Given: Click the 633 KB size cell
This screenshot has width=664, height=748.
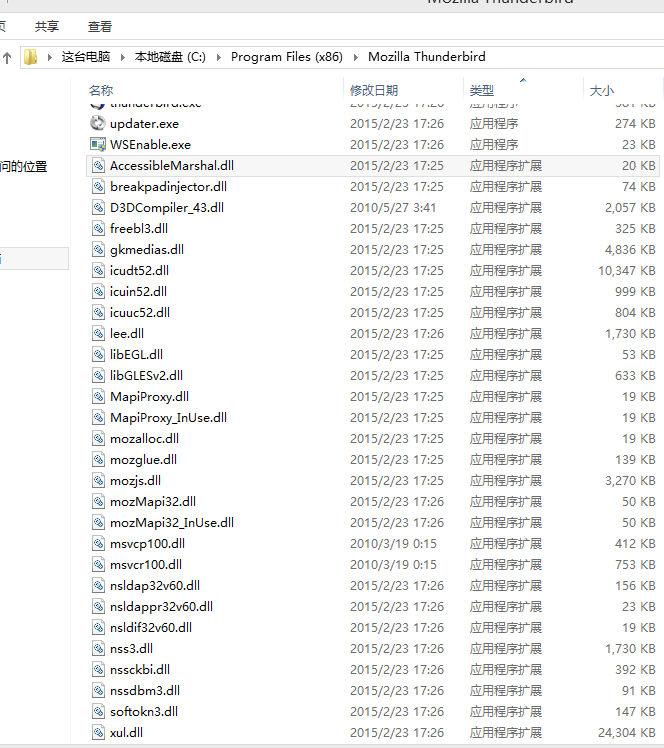Looking at the screenshot, I should 635,375.
